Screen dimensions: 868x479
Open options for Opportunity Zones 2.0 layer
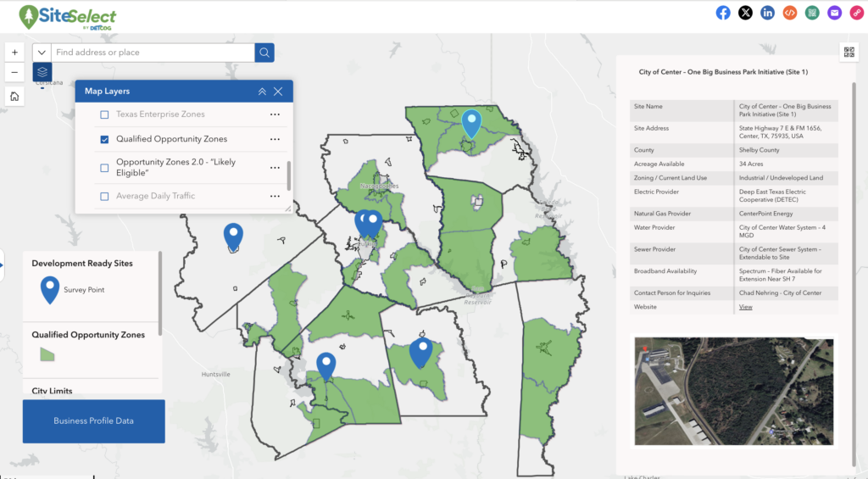coord(275,168)
